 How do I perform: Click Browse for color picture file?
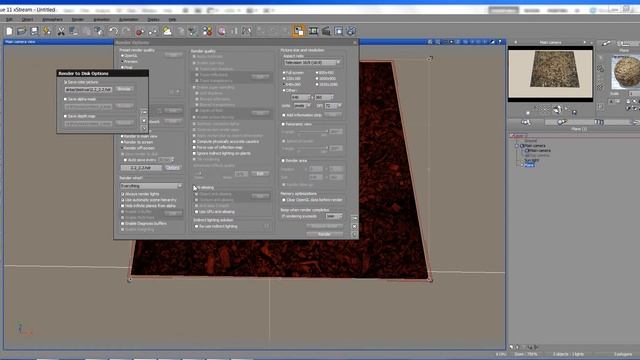pyautogui.click(x=124, y=89)
